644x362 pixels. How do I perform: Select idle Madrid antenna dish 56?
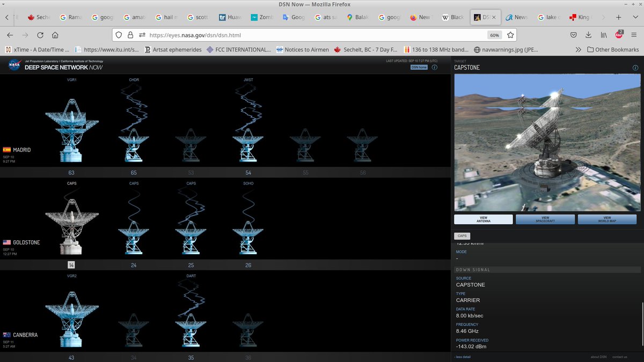click(363, 145)
